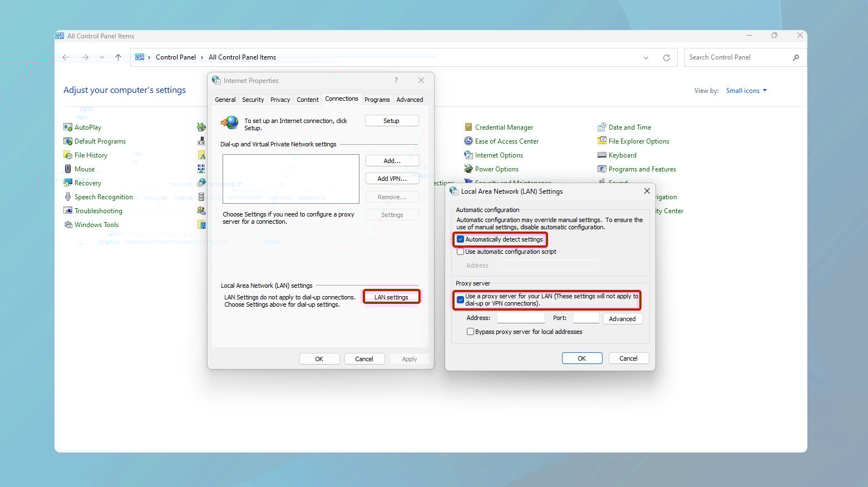Check Bypass proxy server for local addresses
The image size is (868, 487).
point(471,332)
